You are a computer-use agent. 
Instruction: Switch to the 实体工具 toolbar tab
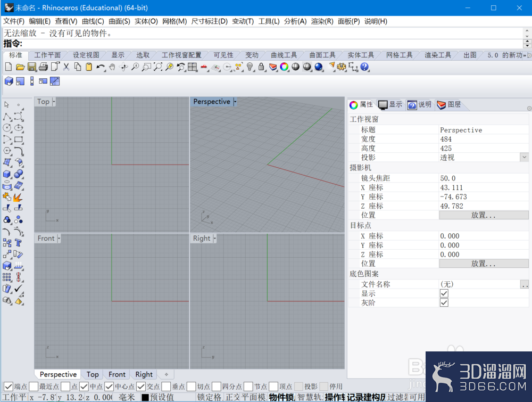point(361,55)
